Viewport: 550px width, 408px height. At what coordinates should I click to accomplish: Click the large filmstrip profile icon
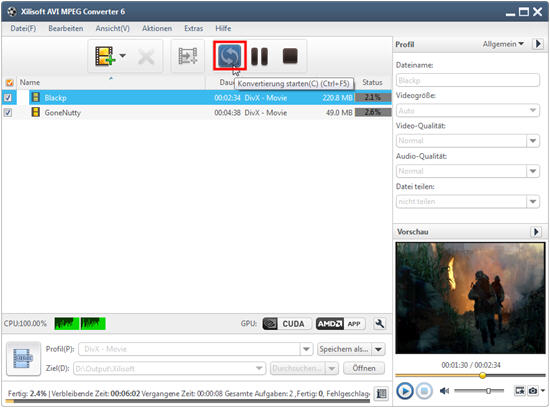click(23, 359)
